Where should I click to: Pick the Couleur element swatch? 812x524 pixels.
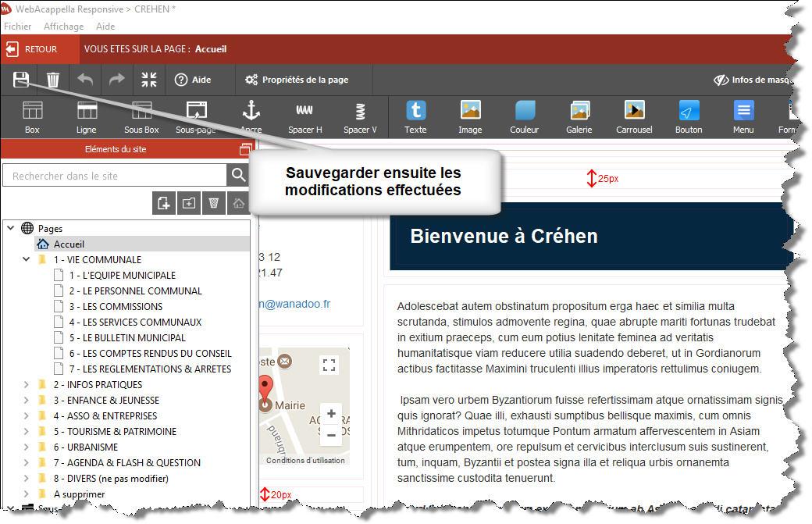point(525,116)
